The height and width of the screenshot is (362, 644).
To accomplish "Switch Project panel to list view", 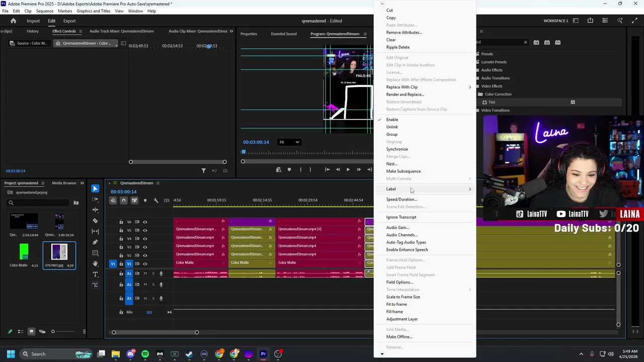I will (21, 331).
